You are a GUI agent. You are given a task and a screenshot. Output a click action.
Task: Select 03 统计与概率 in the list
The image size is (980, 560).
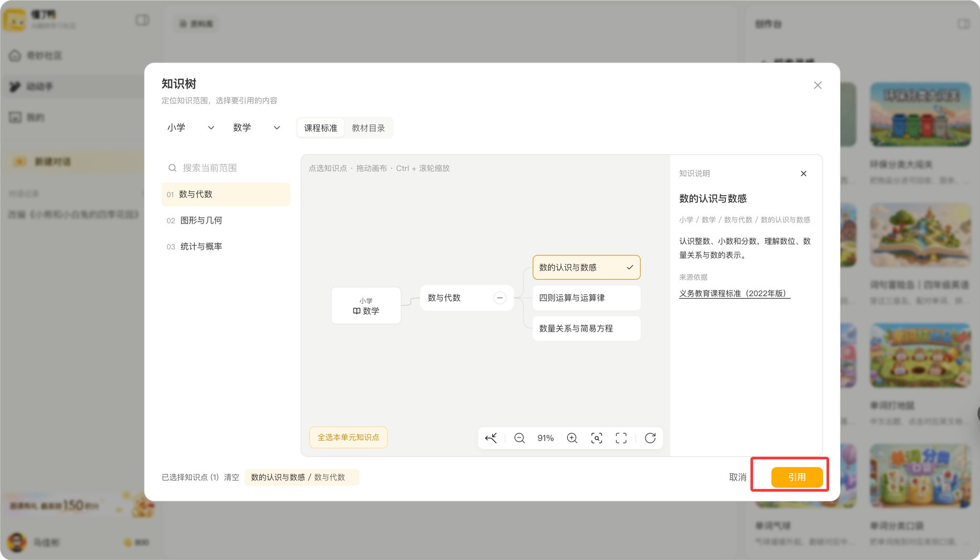[x=226, y=246]
